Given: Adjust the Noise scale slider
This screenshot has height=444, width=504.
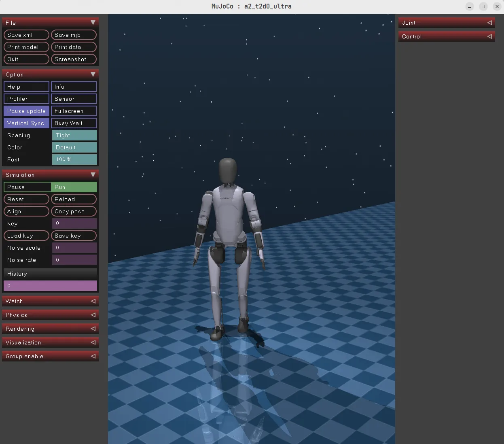Looking at the screenshot, I should 74,248.
